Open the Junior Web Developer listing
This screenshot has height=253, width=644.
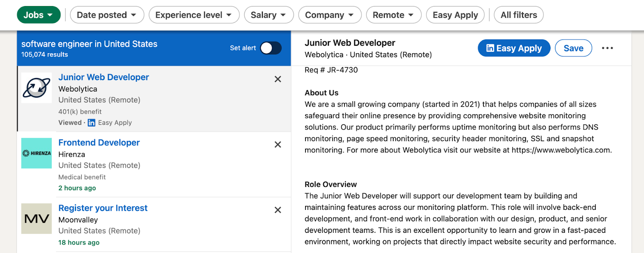103,77
